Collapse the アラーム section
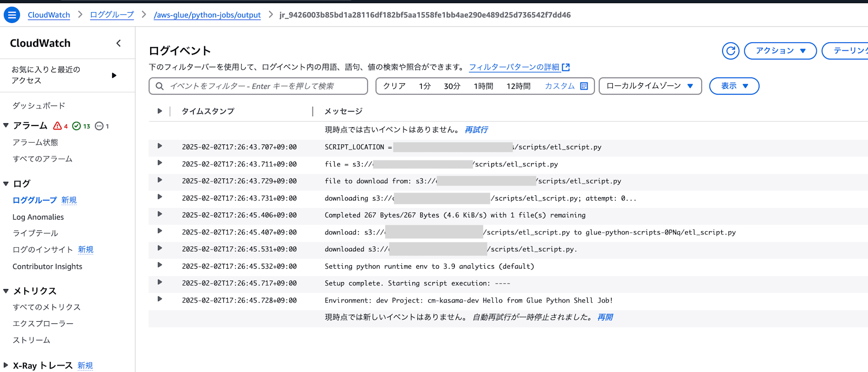Viewport: 868px width, 372px height. click(x=6, y=125)
